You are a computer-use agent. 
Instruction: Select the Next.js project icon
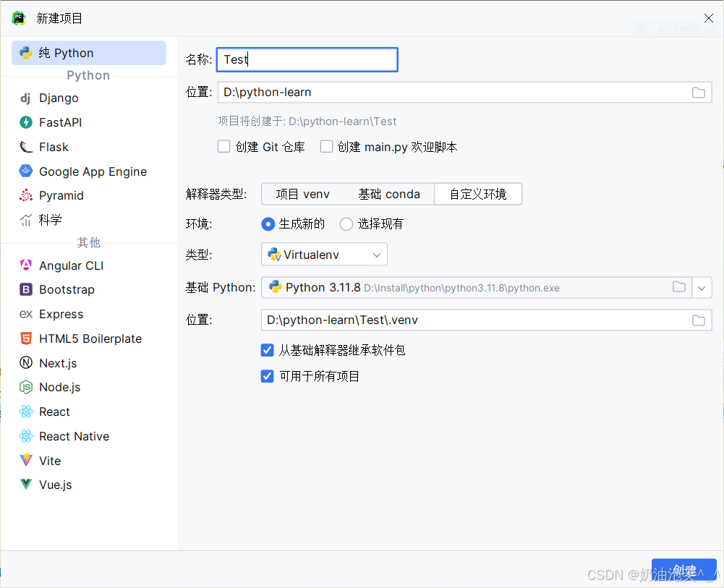[26, 363]
